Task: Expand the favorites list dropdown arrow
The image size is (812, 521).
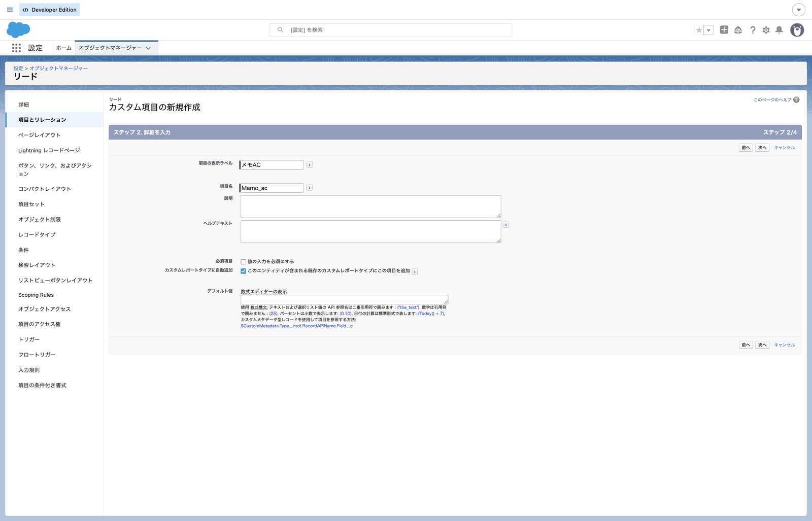Action: pos(708,30)
